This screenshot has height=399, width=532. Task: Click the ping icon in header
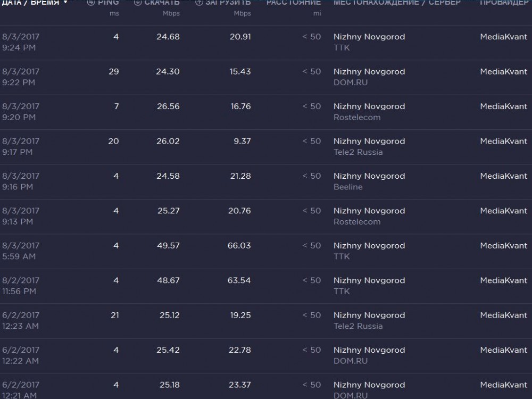[x=92, y=3]
